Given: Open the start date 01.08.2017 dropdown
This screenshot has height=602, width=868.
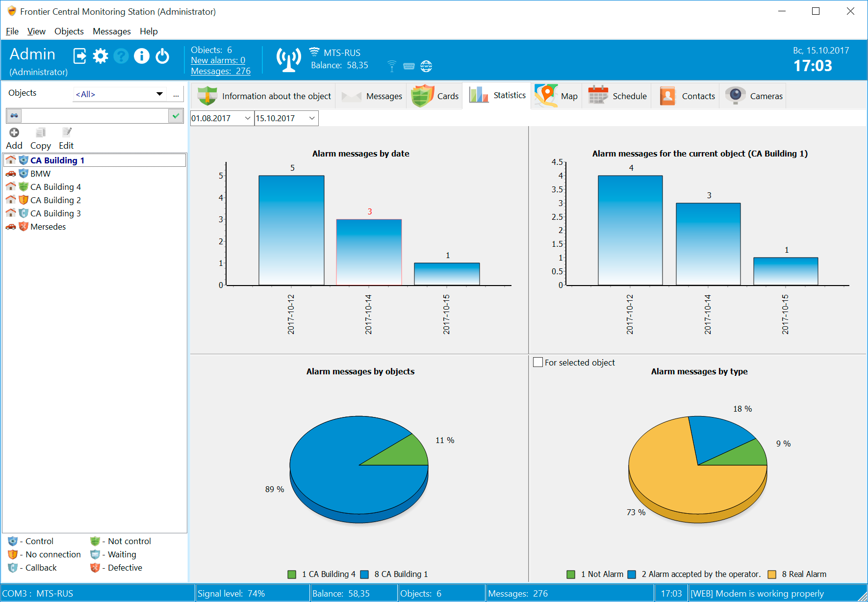Looking at the screenshot, I should click(248, 118).
